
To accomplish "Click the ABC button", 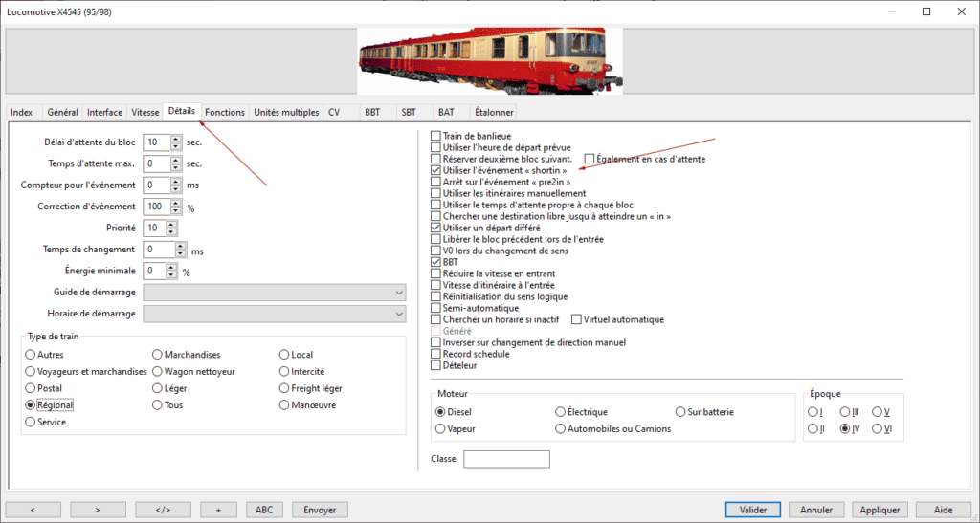I will [x=265, y=510].
